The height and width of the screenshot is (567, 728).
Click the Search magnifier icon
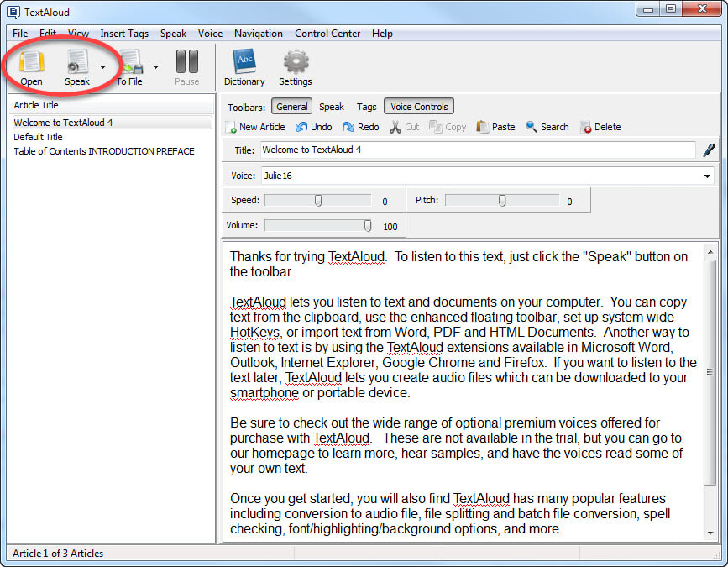click(532, 127)
